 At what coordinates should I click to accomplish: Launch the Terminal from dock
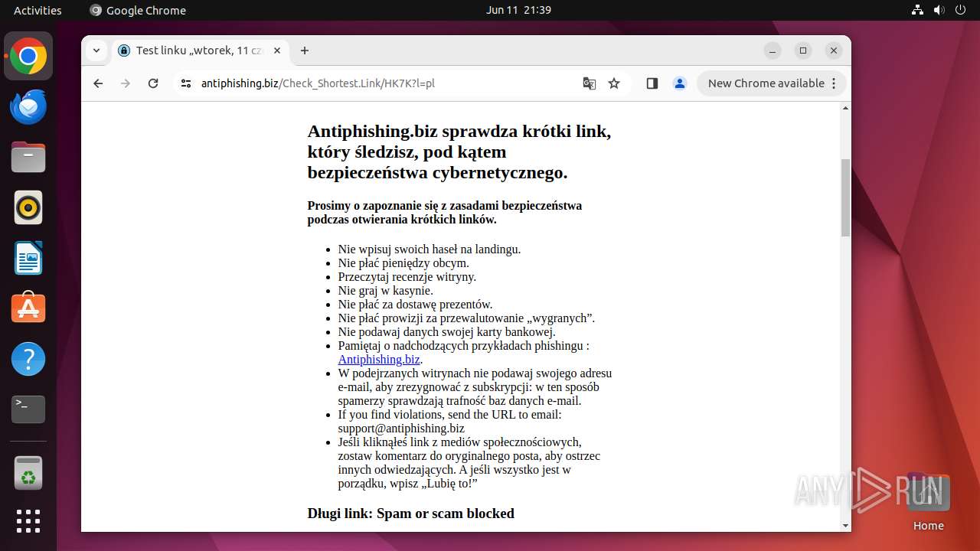click(x=28, y=409)
